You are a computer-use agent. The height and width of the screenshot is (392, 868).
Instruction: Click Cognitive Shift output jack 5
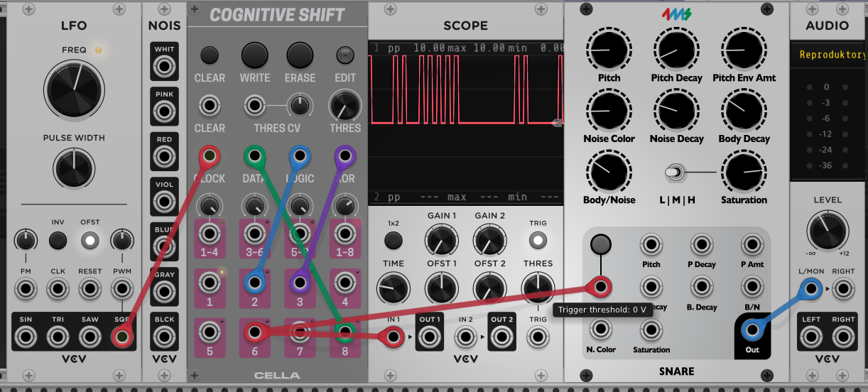tap(210, 332)
